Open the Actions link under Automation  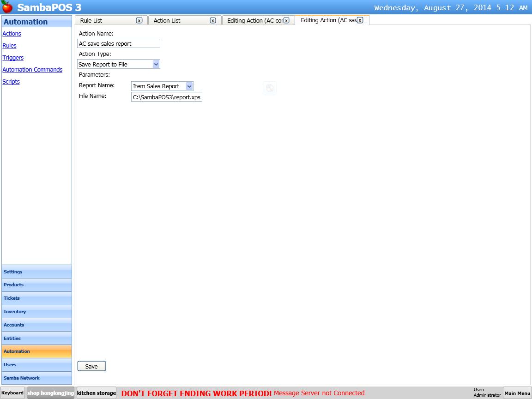pos(12,33)
